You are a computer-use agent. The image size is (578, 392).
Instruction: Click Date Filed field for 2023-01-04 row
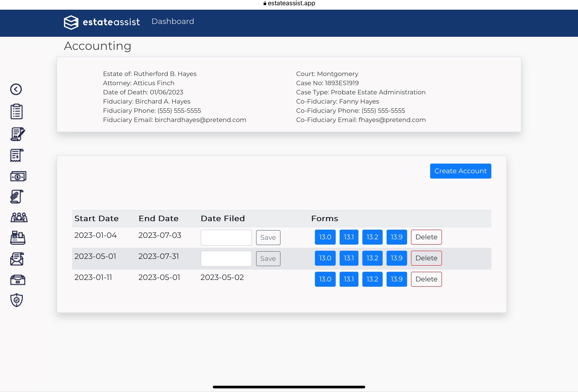point(226,237)
